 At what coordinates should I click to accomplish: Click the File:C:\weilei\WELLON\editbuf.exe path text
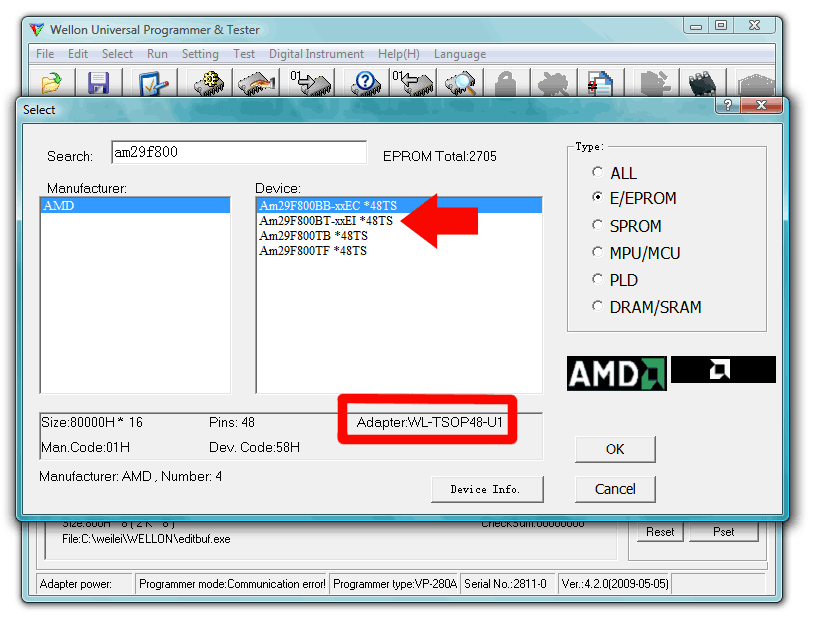point(146,539)
